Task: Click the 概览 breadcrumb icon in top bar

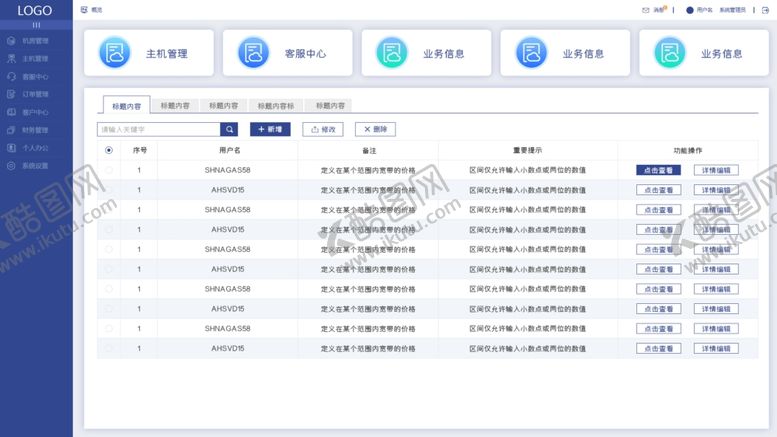Action: [84, 10]
